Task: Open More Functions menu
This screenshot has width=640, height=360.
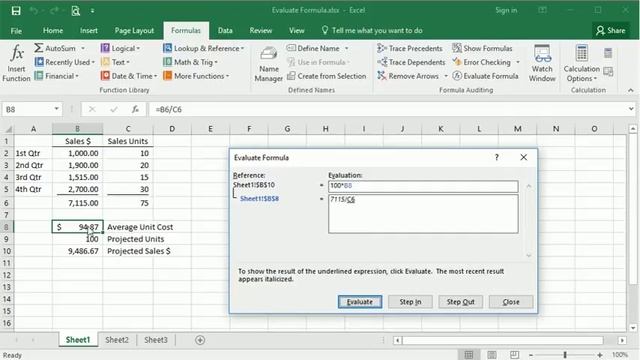Action: tap(196, 76)
